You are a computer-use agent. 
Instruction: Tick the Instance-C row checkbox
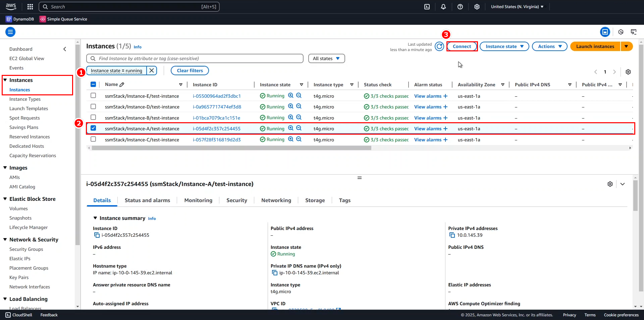[x=93, y=139]
